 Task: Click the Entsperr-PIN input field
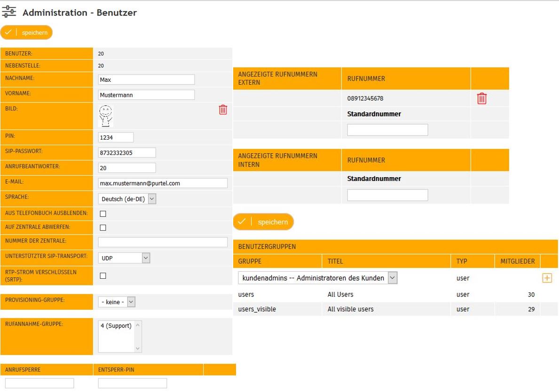(x=132, y=383)
